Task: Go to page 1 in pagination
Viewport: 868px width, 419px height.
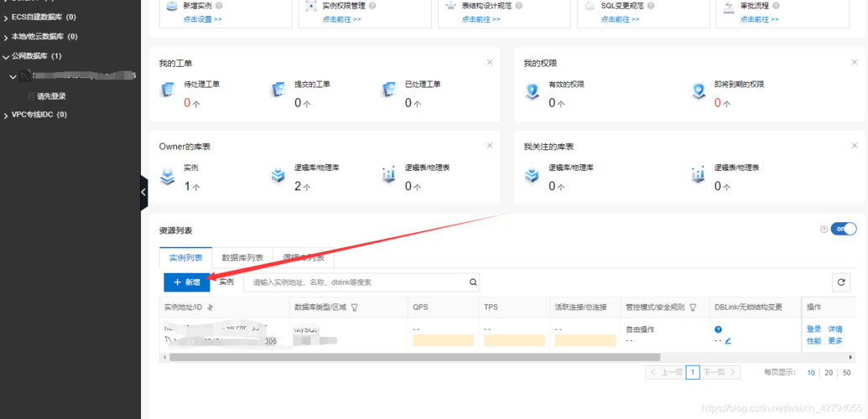Action: 693,373
